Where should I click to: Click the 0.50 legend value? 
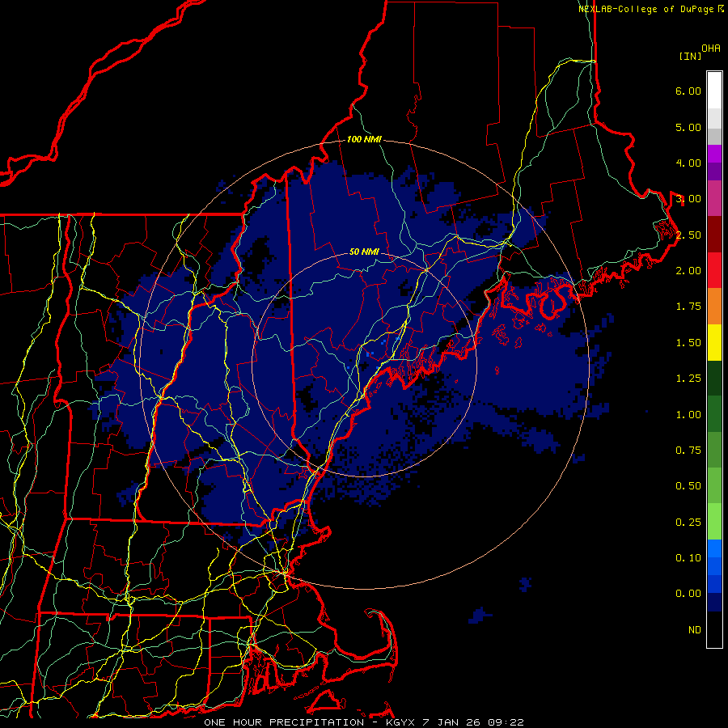(x=688, y=486)
